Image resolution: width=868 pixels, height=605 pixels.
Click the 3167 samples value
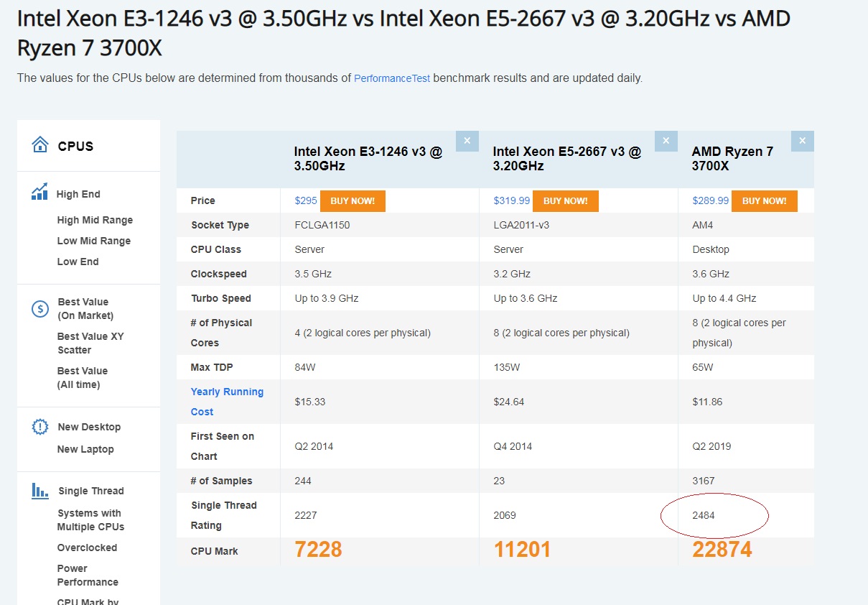click(704, 481)
